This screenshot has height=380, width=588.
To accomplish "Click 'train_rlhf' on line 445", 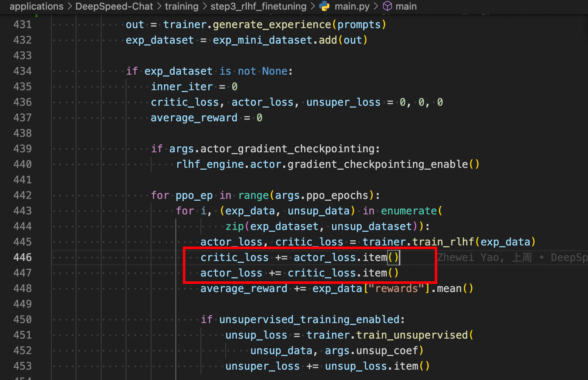I will point(443,242).
